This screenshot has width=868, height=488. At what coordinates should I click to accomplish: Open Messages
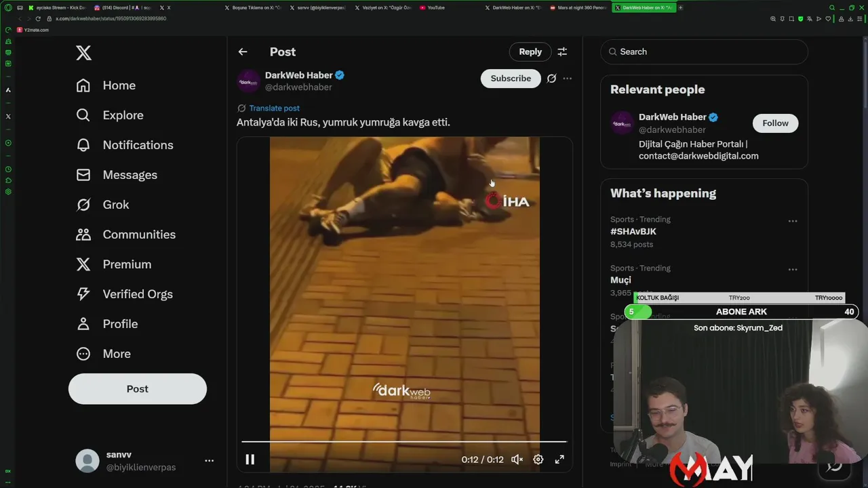point(117,175)
